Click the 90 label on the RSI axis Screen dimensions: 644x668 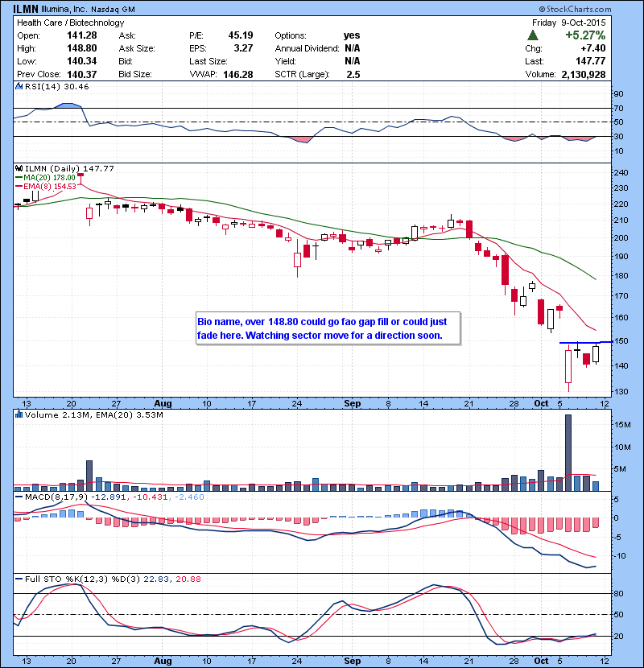pyautogui.click(x=618, y=93)
